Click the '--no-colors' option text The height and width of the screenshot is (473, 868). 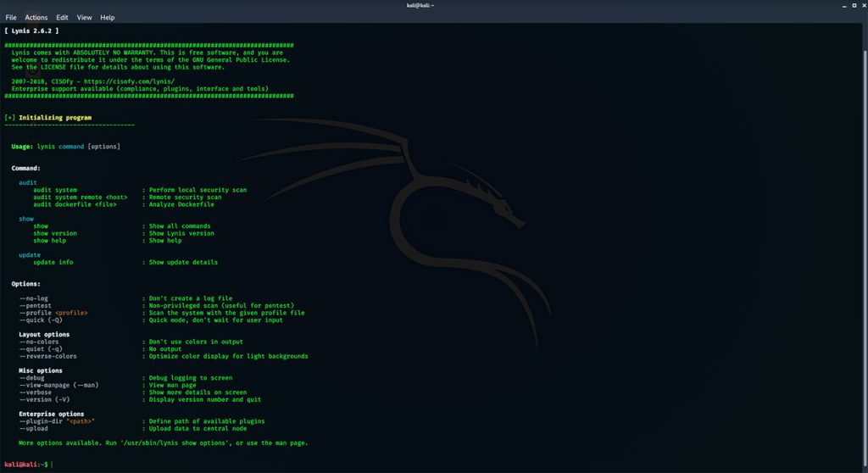[39, 342]
